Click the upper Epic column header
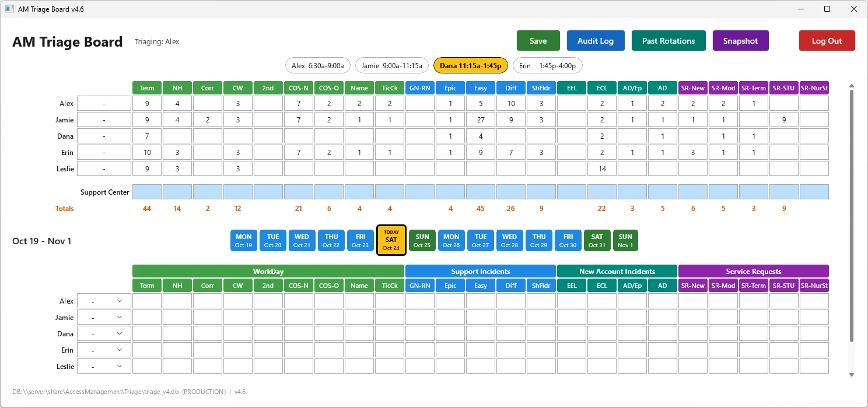Viewport: 868px width, 408px height. click(x=450, y=88)
